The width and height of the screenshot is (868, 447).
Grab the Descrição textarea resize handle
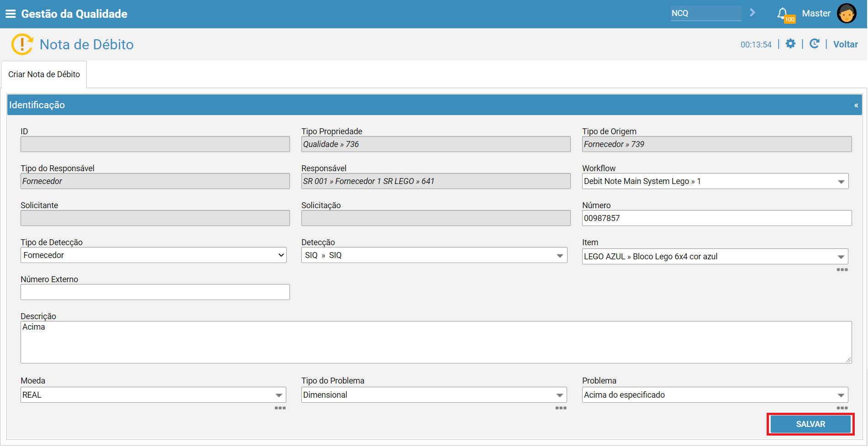coord(848,360)
